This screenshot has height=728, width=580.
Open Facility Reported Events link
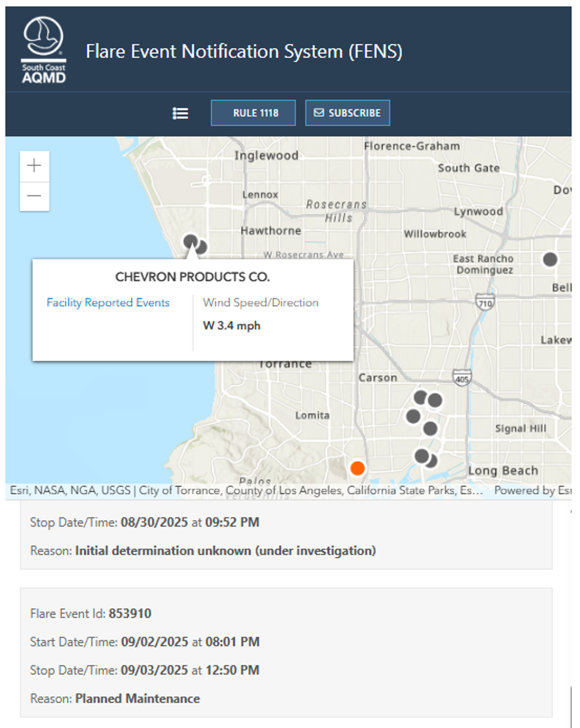point(108,303)
